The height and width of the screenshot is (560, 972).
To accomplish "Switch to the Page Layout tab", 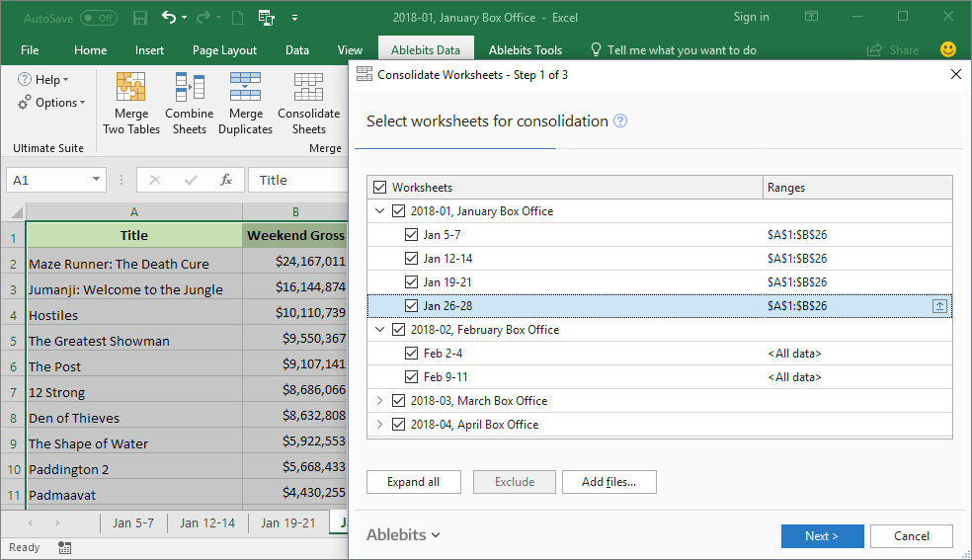I will (224, 50).
